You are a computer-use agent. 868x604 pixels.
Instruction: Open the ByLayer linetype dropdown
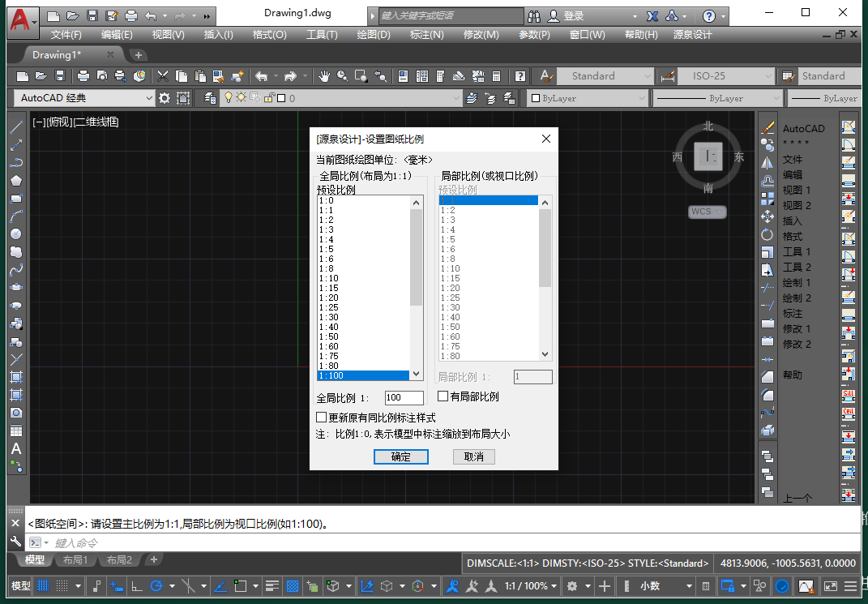click(717, 98)
